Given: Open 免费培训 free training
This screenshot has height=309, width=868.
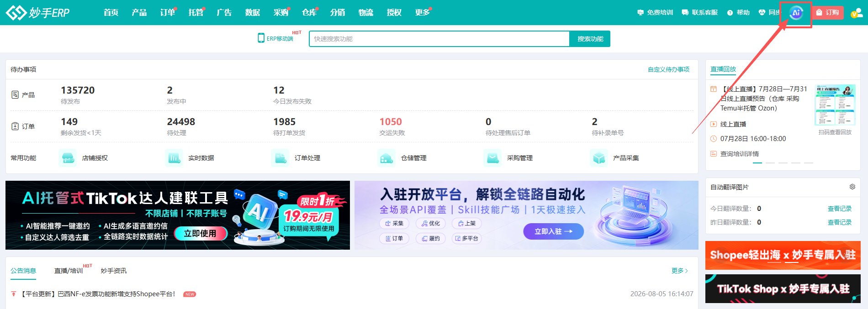Looking at the screenshot, I should [x=655, y=12].
